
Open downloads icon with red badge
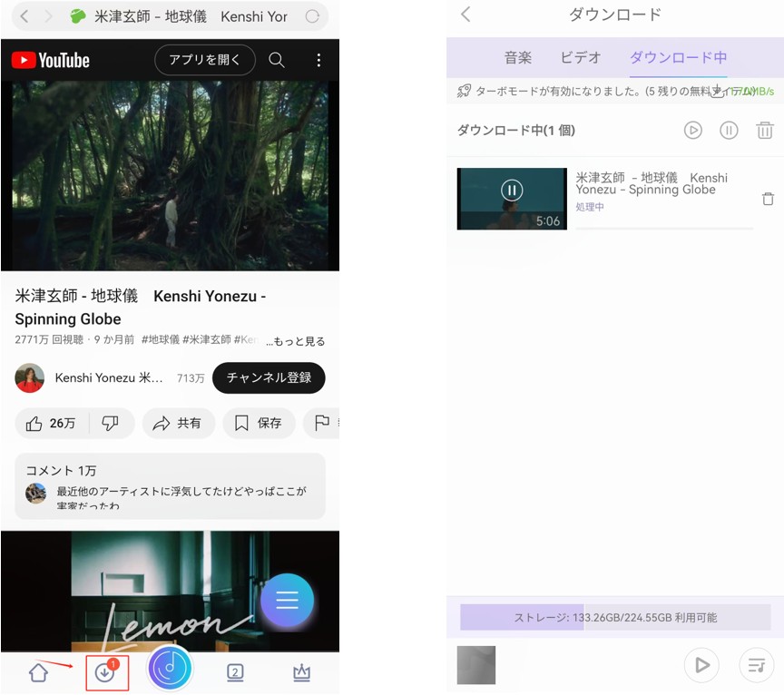point(107,673)
